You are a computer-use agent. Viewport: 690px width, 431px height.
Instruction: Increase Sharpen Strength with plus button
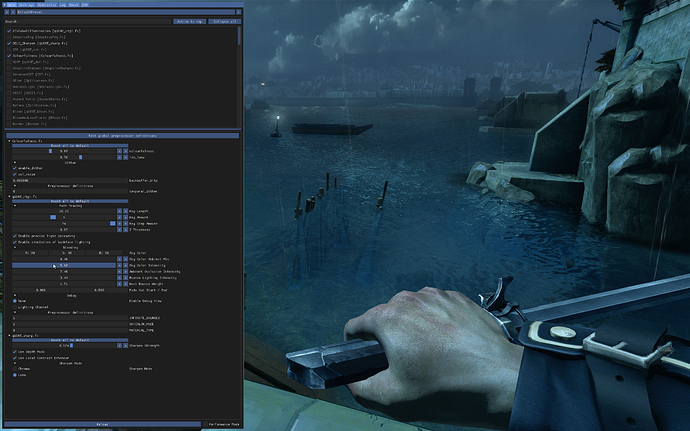(125, 346)
